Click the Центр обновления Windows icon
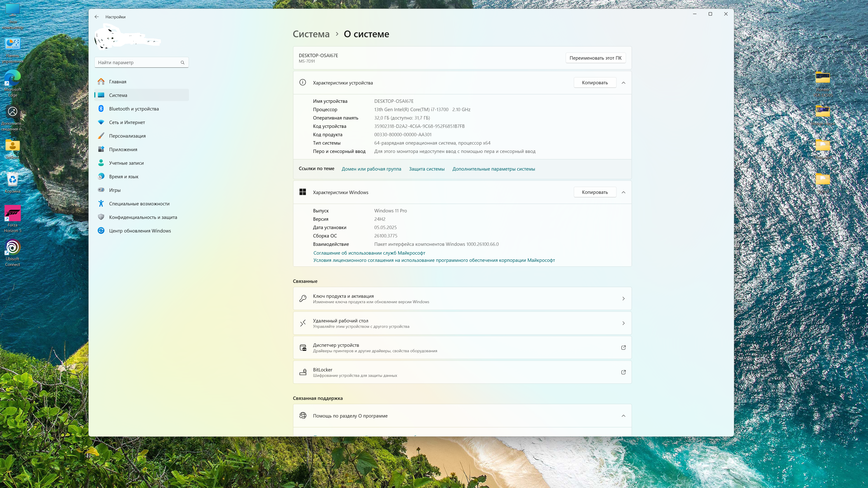The width and height of the screenshot is (868, 488). tap(101, 231)
